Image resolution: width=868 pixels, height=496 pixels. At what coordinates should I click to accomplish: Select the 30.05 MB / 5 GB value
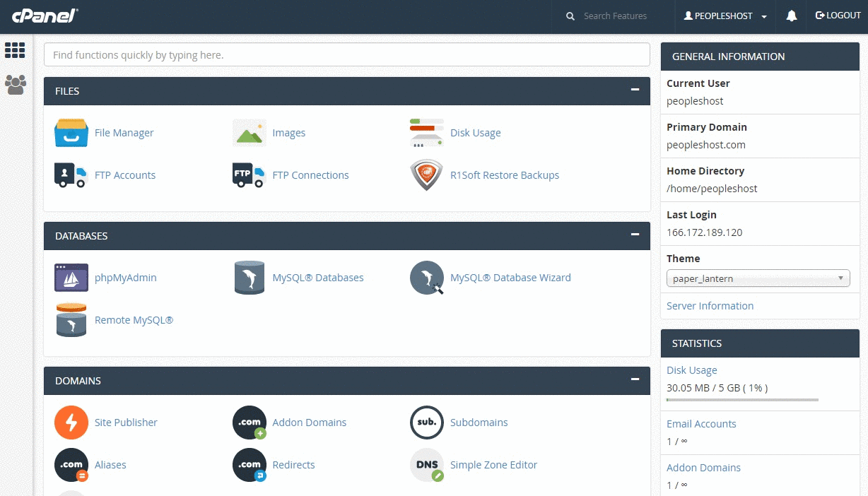pyautogui.click(x=717, y=388)
